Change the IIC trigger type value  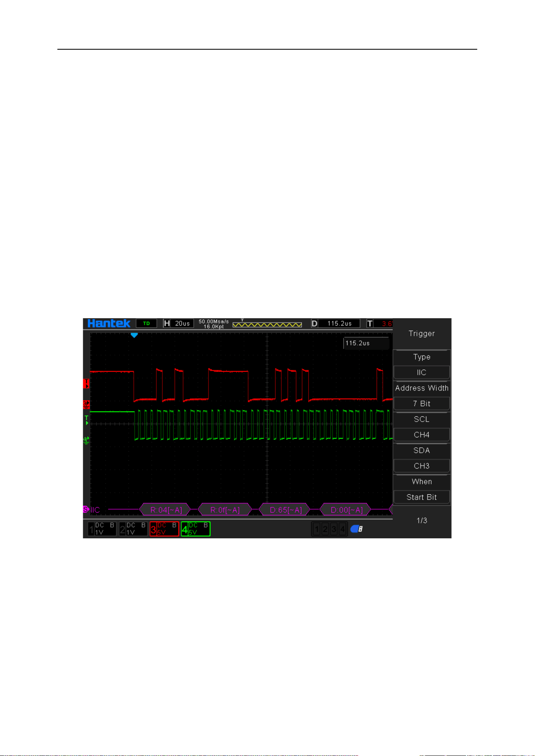point(421,372)
